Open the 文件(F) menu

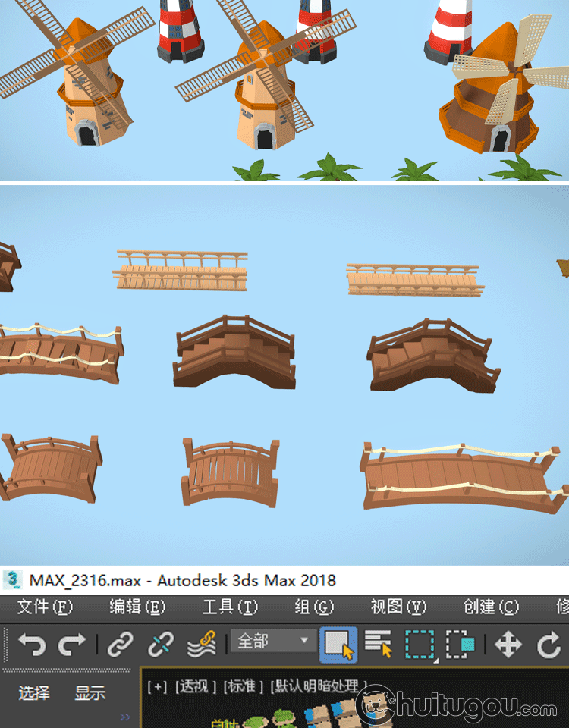coord(45,607)
